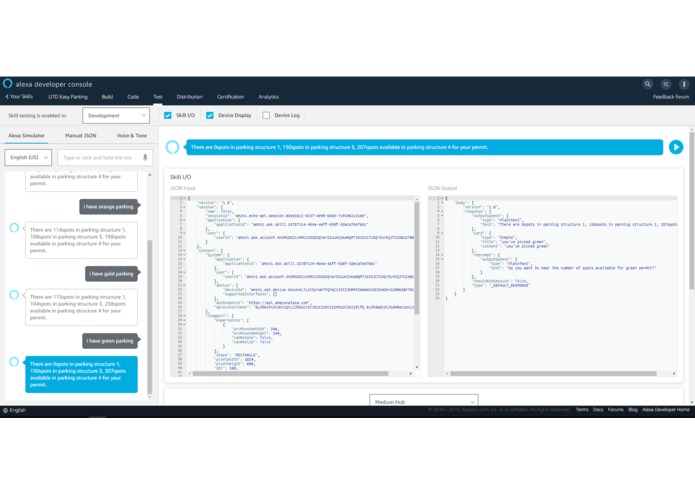
Task: Click Alexa ring next to 114spots reply
Action: [14, 228]
